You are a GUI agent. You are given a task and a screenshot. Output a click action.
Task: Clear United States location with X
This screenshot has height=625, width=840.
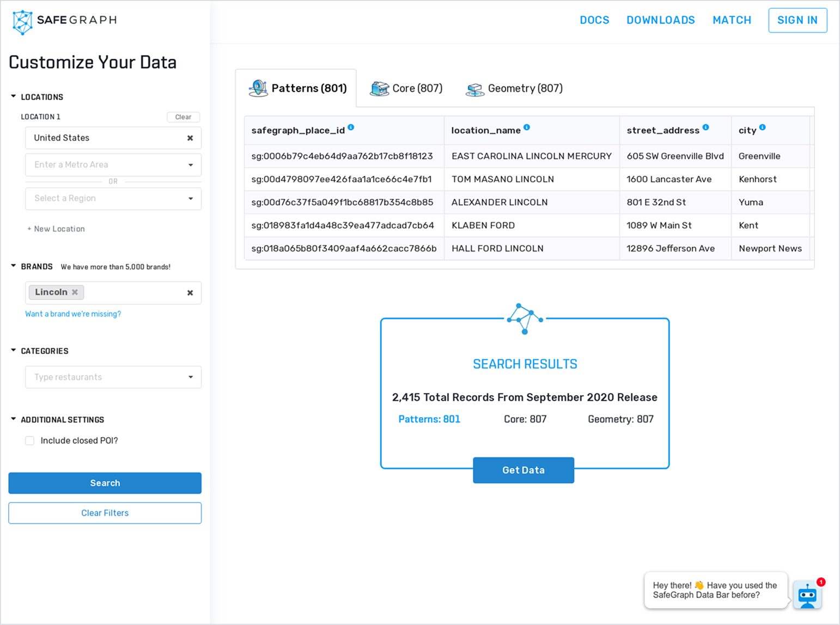coord(190,138)
